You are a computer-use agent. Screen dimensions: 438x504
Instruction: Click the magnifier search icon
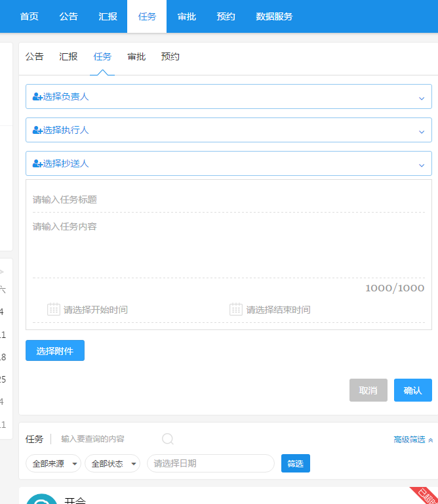coord(168,439)
